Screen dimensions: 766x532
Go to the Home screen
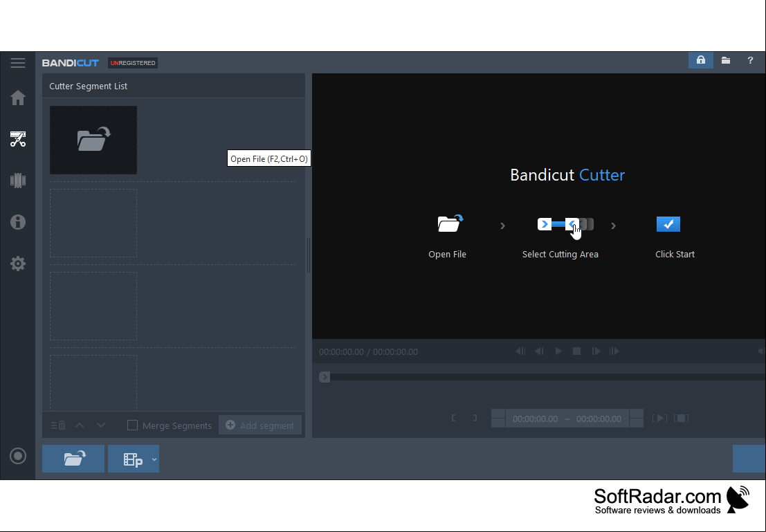(x=17, y=98)
